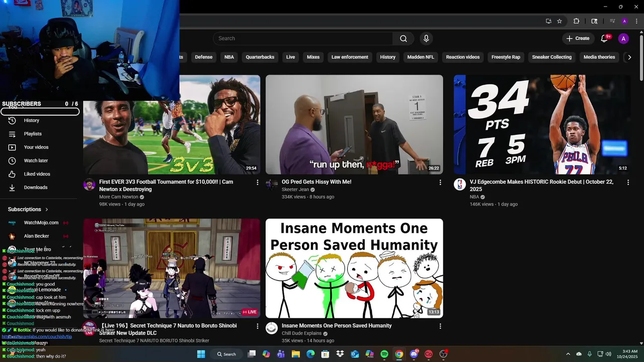Viewport: 644px width, 362px height.
Task: Open VJ Edgecombe 34 PTS thumbnail
Action: pos(542,125)
